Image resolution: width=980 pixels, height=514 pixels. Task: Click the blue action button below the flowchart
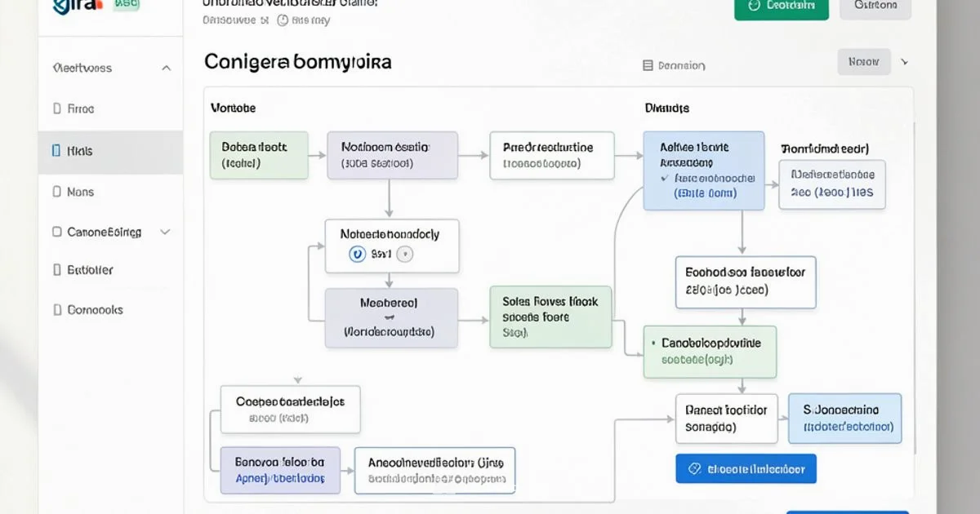tap(746, 468)
